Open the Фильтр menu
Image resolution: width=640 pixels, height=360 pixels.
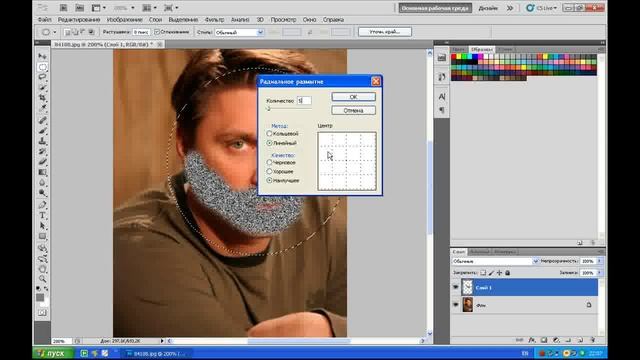point(214,20)
